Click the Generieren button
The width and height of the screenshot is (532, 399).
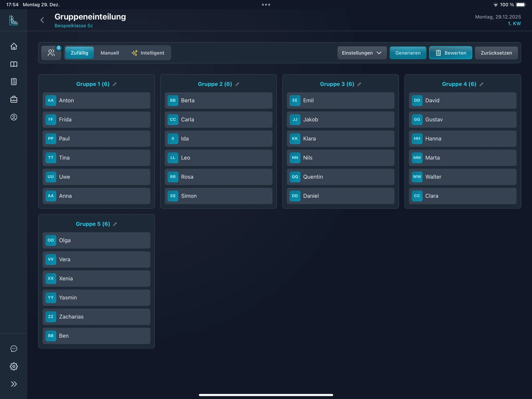click(x=408, y=53)
